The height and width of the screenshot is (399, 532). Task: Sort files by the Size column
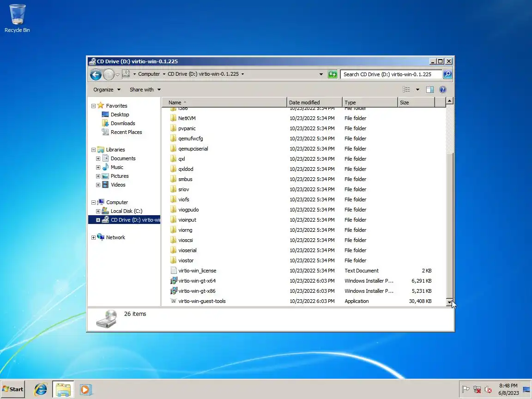click(416, 102)
